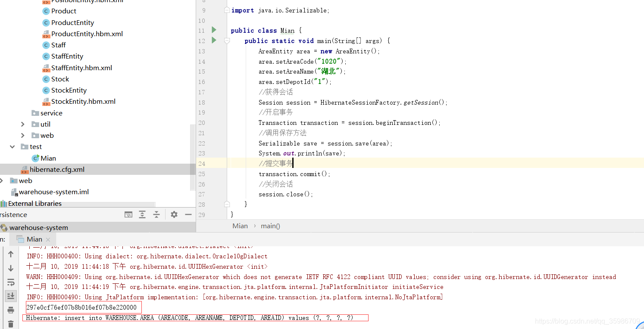This screenshot has width=644, height=329.
Task: Expand the util folder
Action: tap(23, 124)
